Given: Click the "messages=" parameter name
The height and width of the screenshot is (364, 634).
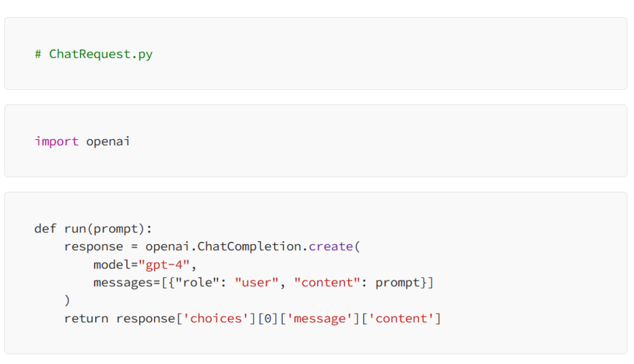Looking at the screenshot, I should pyautogui.click(x=126, y=282).
